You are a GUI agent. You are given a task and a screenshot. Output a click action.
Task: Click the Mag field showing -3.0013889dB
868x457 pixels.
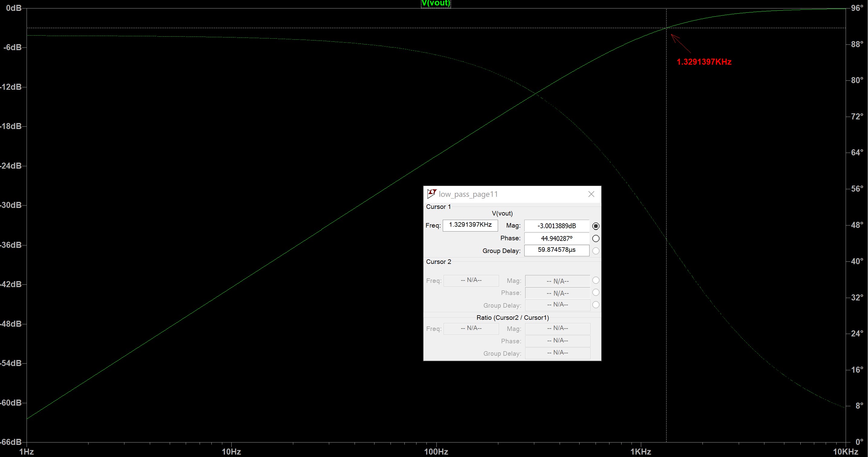point(556,226)
